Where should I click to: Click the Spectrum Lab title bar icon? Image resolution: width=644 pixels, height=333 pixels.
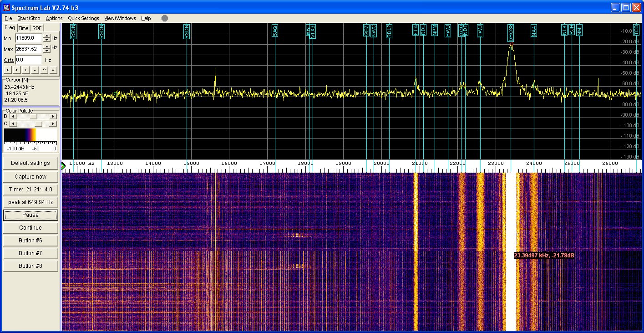coord(6,8)
